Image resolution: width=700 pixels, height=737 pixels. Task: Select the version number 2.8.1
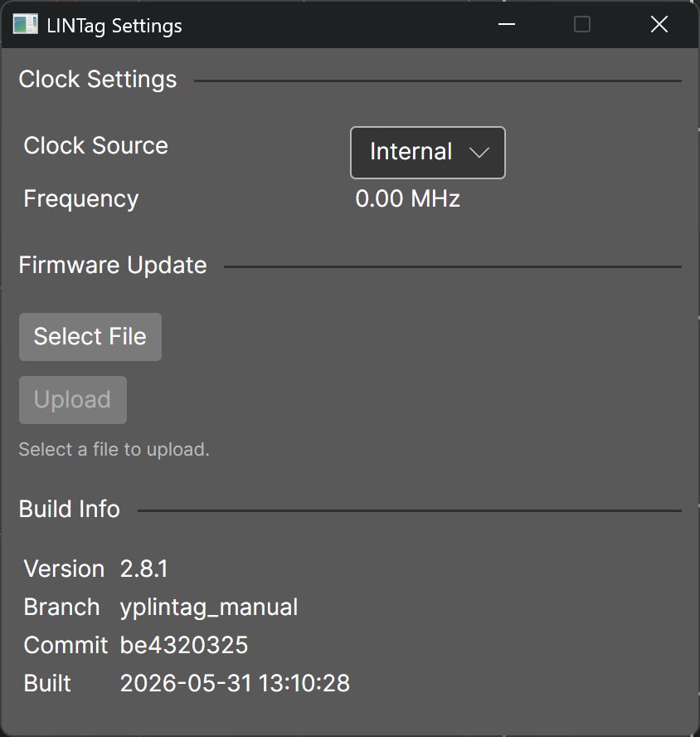click(143, 569)
